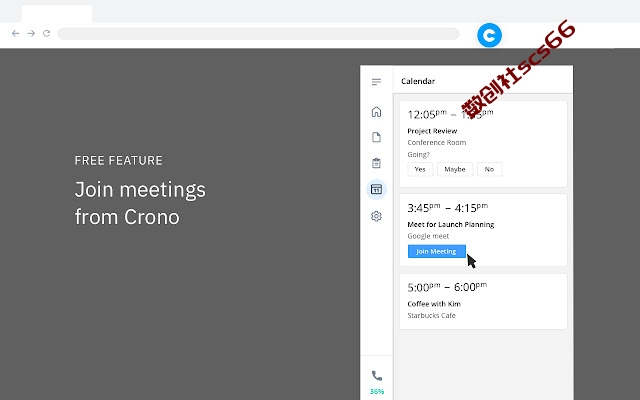This screenshot has height=400, width=640.
Task: Open the Project Review event title
Action: tap(432, 131)
